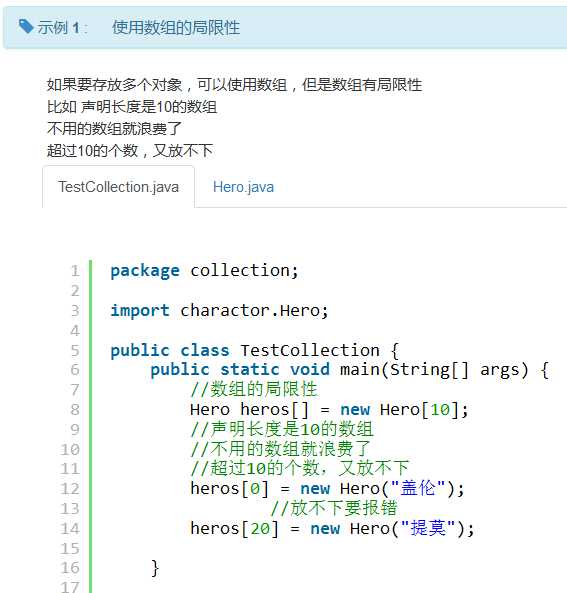
Task: Click code line import charactor.Hero;
Action: [x=219, y=310]
